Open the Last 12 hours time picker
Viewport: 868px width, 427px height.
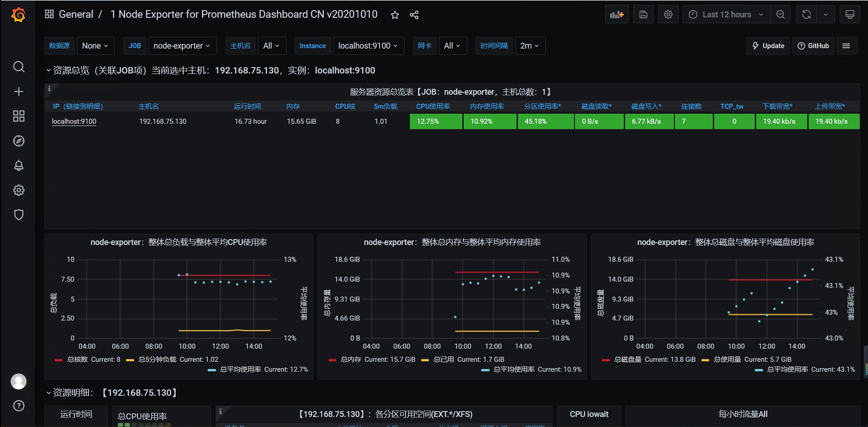726,15
